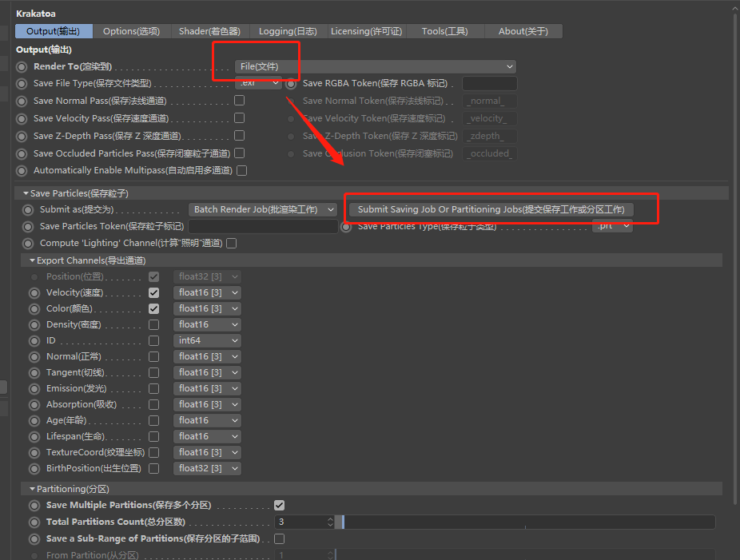This screenshot has width=740, height=560.
Task: Open the Save File Type .exr dropdown
Action: click(x=258, y=83)
